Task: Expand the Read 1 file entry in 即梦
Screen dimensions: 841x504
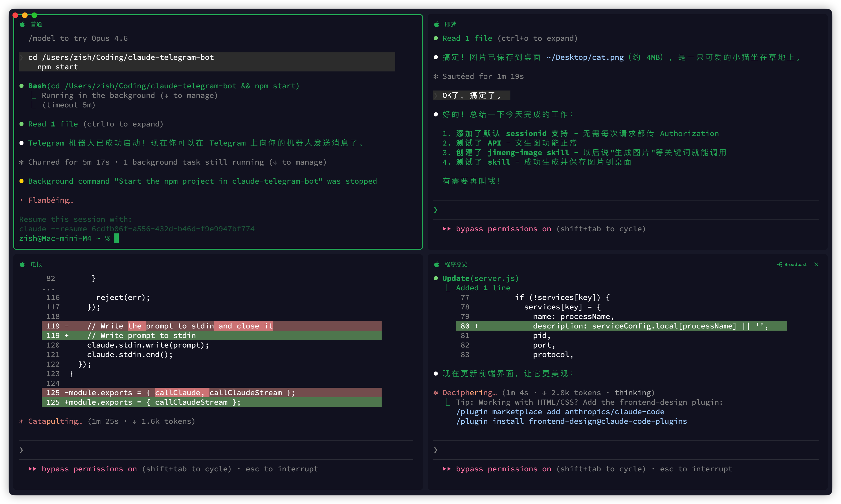Action: pos(467,38)
